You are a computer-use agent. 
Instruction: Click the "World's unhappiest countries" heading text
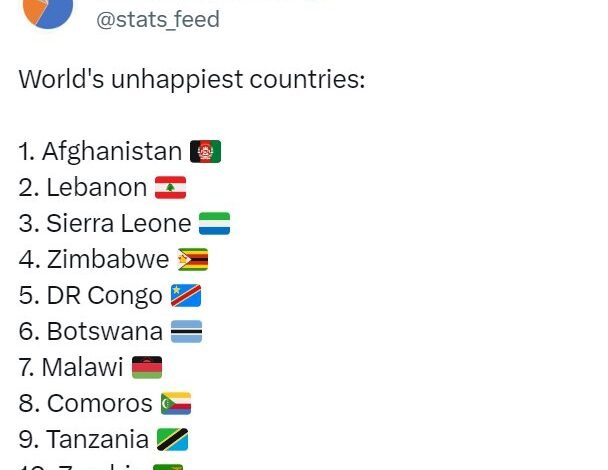coord(192,79)
